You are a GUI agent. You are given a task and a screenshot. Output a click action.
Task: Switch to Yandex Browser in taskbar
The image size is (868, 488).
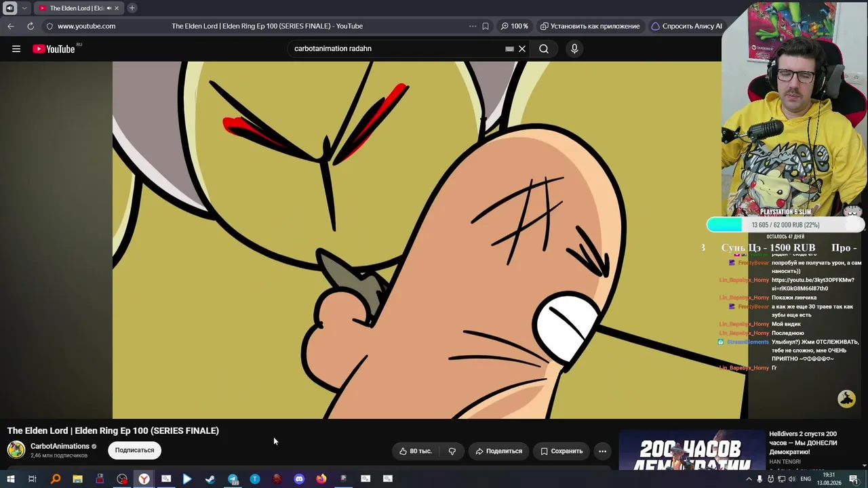point(144,479)
